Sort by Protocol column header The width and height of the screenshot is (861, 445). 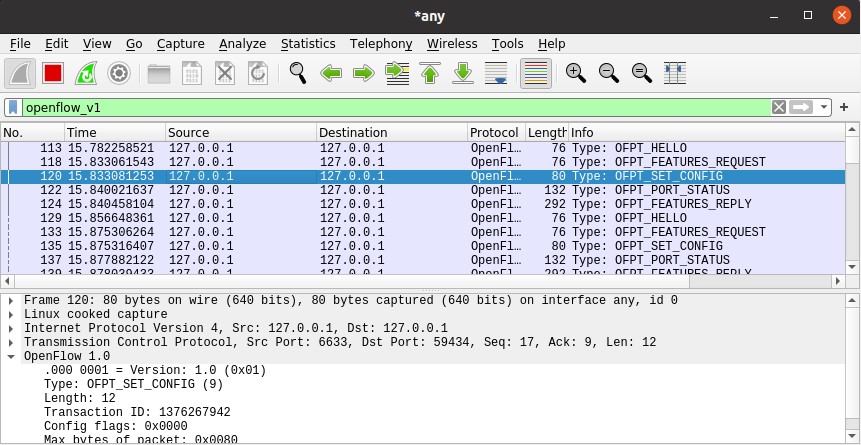pos(496,132)
